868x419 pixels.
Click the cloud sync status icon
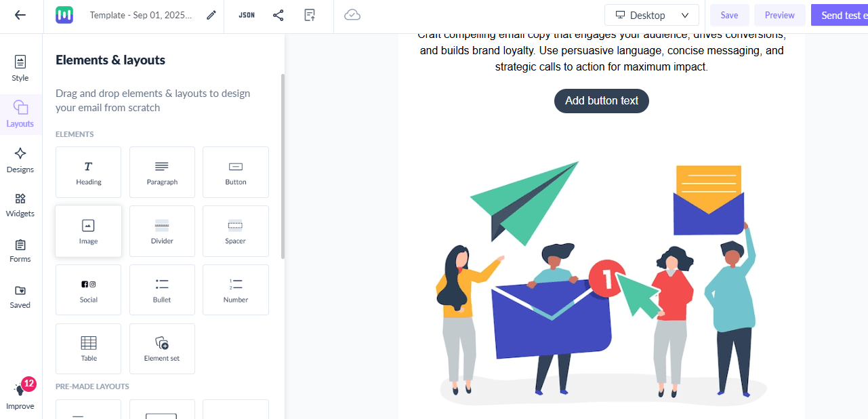(x=352, y=15)
